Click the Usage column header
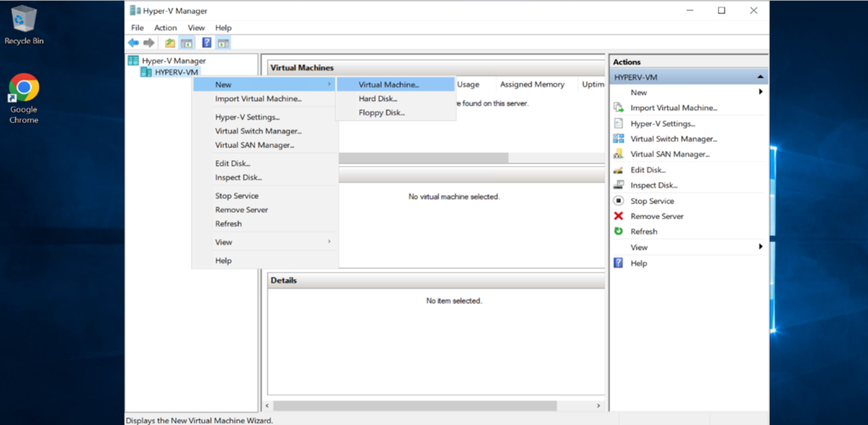The height and width of the screenshot is (425, 868). tap(468, 84)
